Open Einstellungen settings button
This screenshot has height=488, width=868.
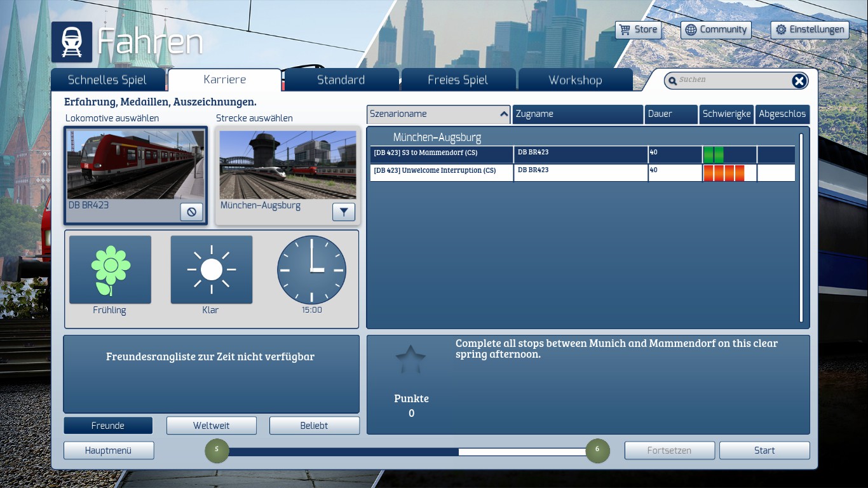810,30
